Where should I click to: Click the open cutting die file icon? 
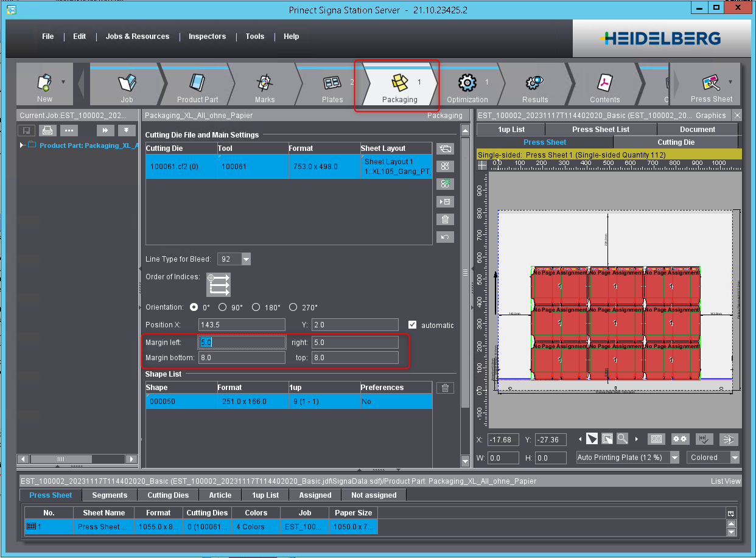pos(445,148)
